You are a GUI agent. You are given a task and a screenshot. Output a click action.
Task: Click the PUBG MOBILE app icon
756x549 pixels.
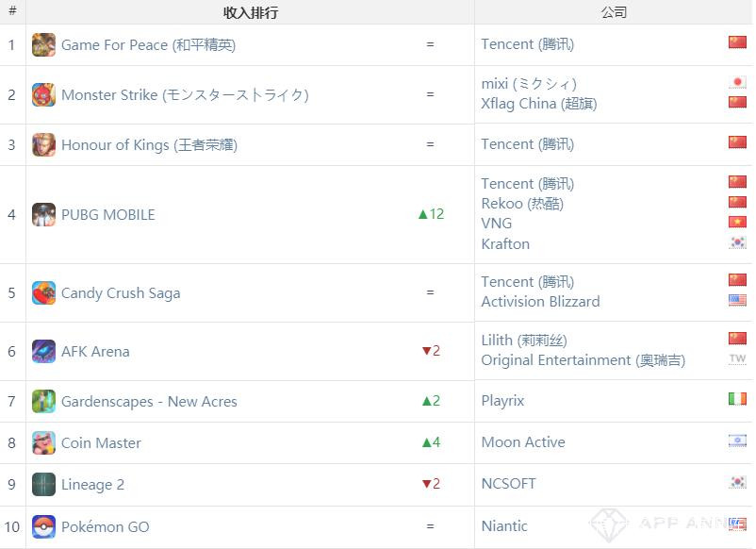[43, 214]
